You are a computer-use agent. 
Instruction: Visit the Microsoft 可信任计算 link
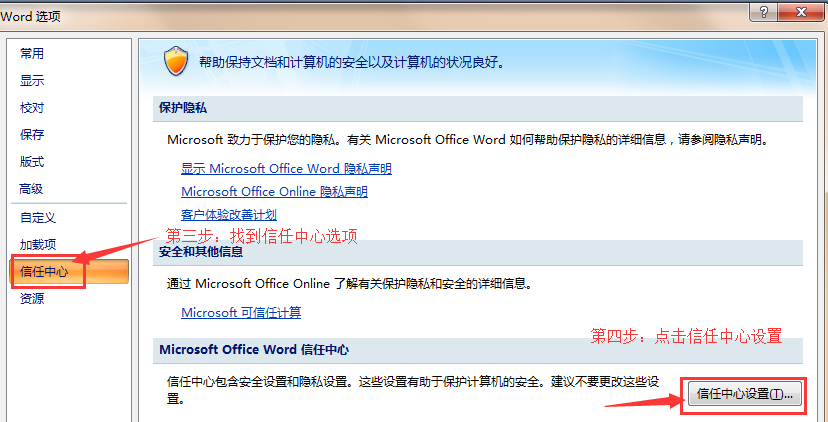pos(241,313)
